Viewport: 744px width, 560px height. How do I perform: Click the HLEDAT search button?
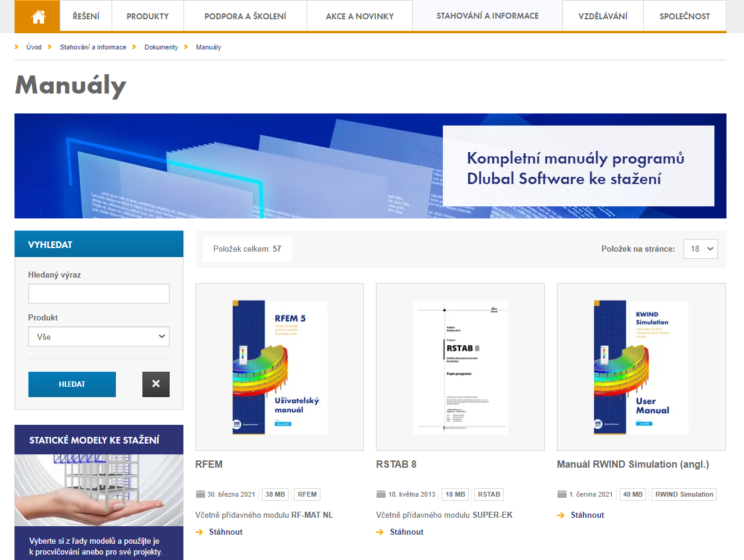point(72,384)
